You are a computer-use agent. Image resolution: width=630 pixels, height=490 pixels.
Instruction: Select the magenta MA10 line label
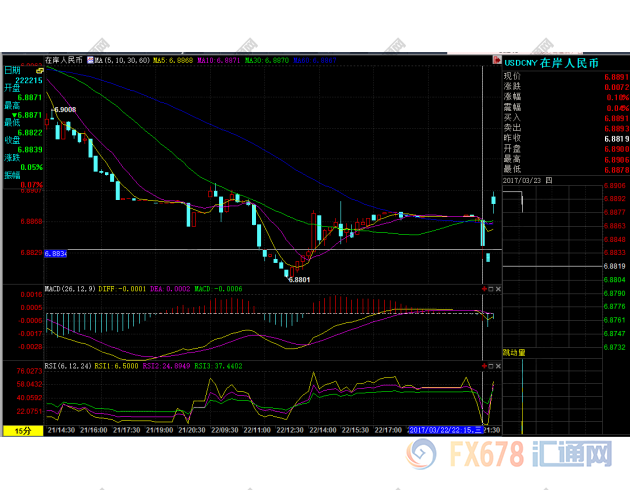219,60
